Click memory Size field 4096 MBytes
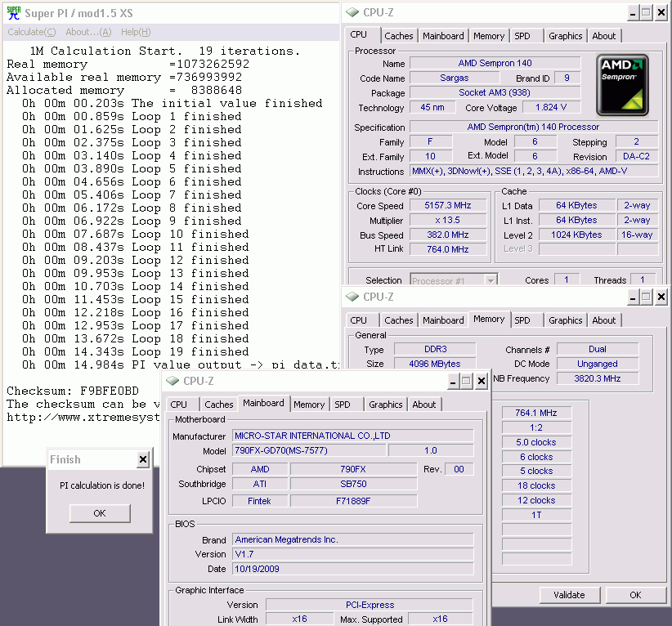 pos(435,364)
